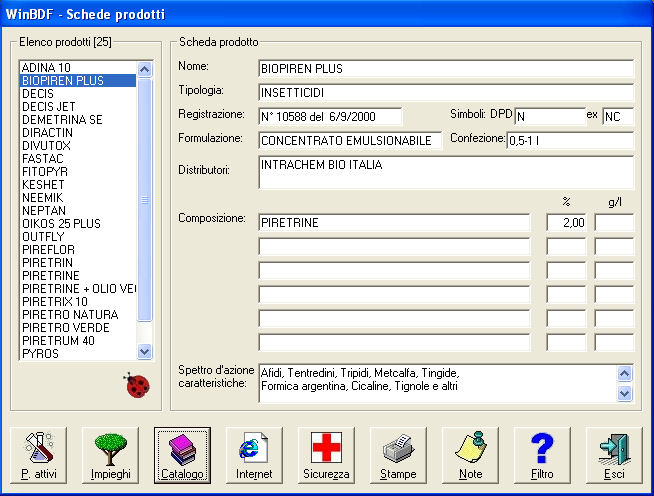Select DIVUTOX in product list

(78, 146)
